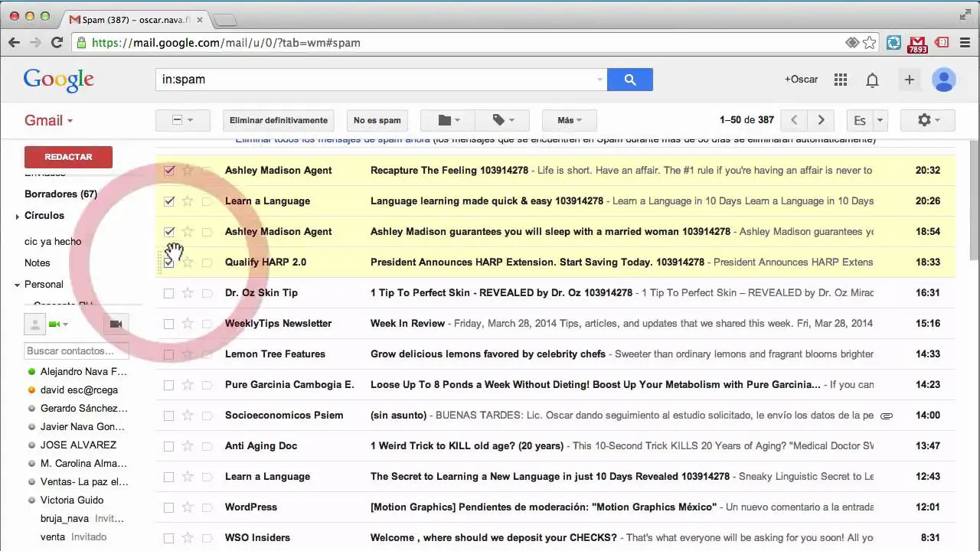Go to the older messages arrow
The height and width of the screenshot is (551, 980).
point(821,120)
